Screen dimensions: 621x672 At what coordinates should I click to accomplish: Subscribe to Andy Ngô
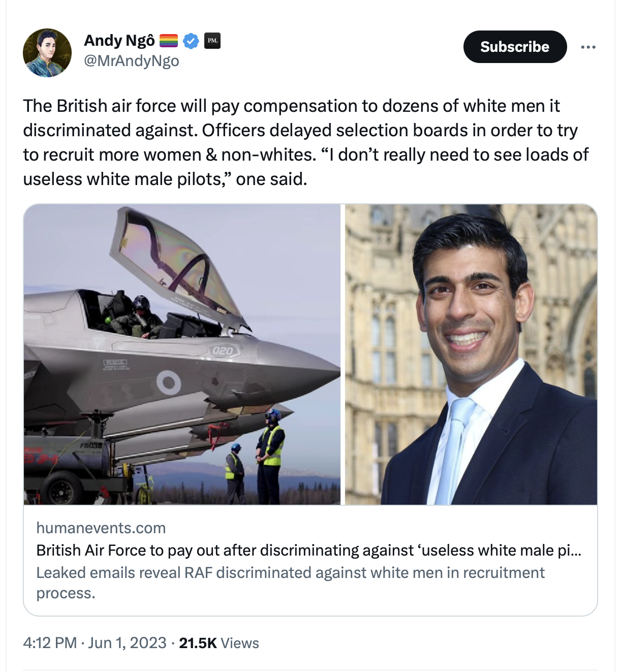(x=515, y=47)
